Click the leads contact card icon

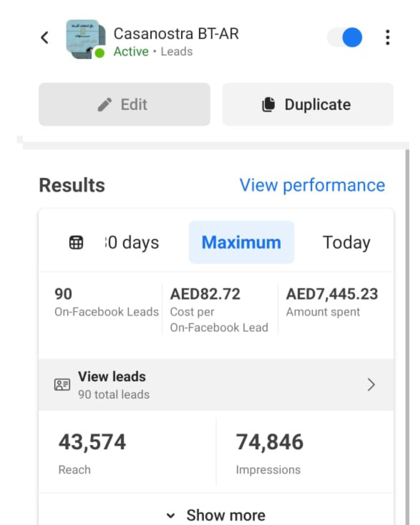[62, 385]
